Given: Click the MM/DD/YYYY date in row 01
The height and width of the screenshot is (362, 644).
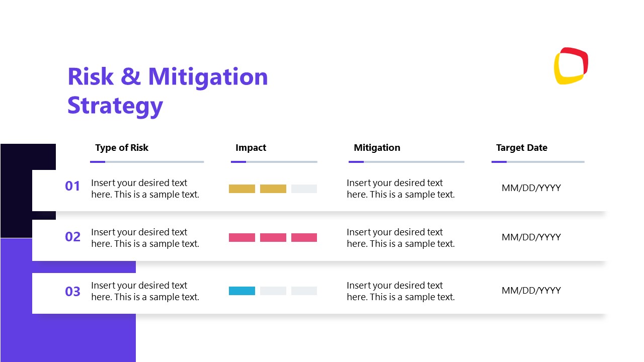Looking at the screenshot, I should pyautogui.click(x=531, y=188).
